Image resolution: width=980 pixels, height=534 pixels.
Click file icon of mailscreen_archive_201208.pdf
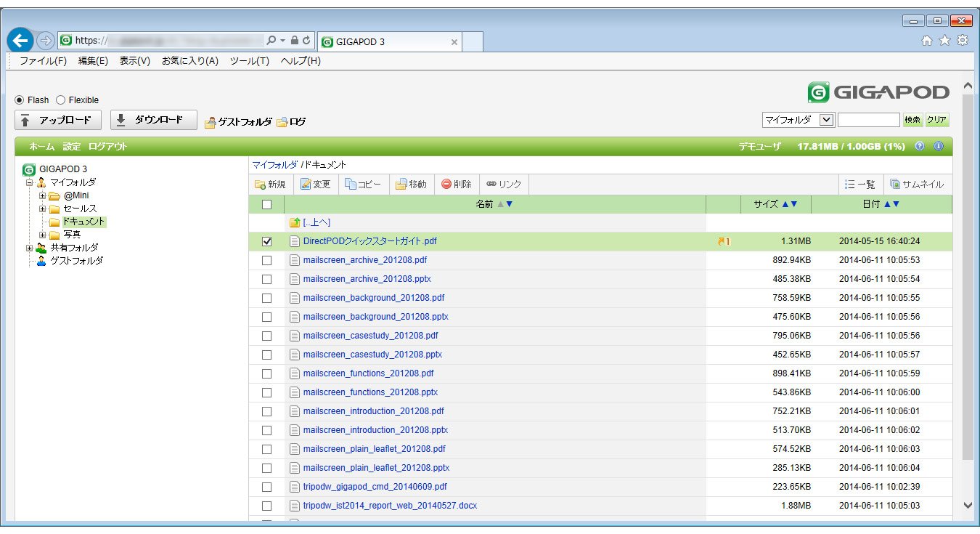[295, 260]
